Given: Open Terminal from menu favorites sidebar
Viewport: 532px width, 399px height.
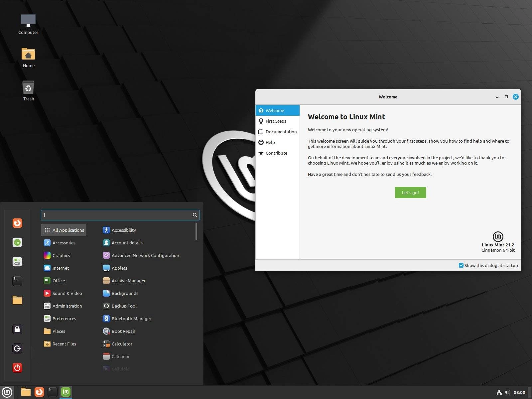Looking at the screenshot, I should [17, 281].
